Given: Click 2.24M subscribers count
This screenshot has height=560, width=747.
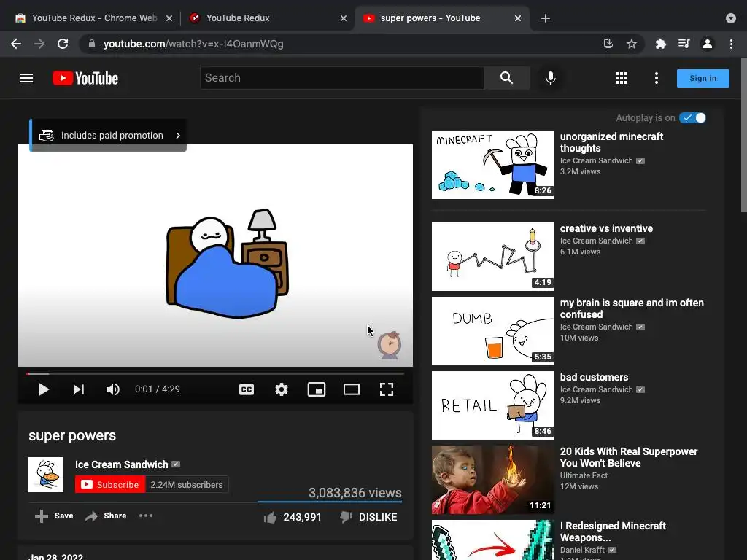Looking at the screenshot, I should point(187,485).
